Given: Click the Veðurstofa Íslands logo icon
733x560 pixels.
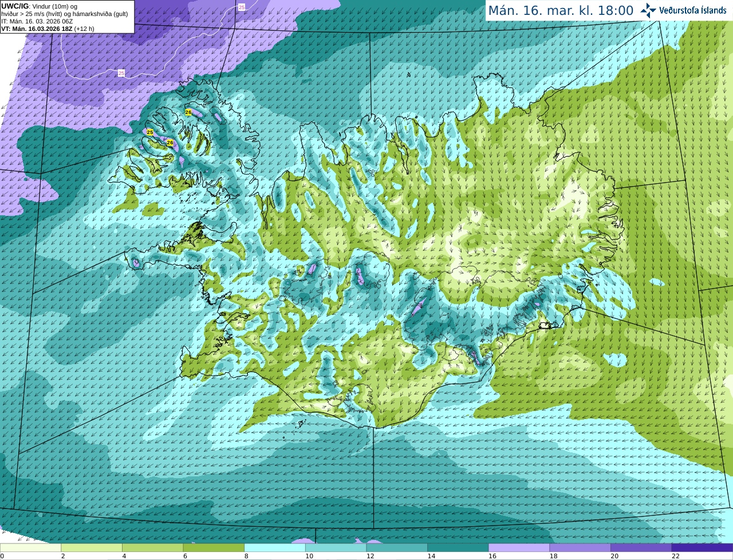Looking at the screenshot, I should pos(648,10).
